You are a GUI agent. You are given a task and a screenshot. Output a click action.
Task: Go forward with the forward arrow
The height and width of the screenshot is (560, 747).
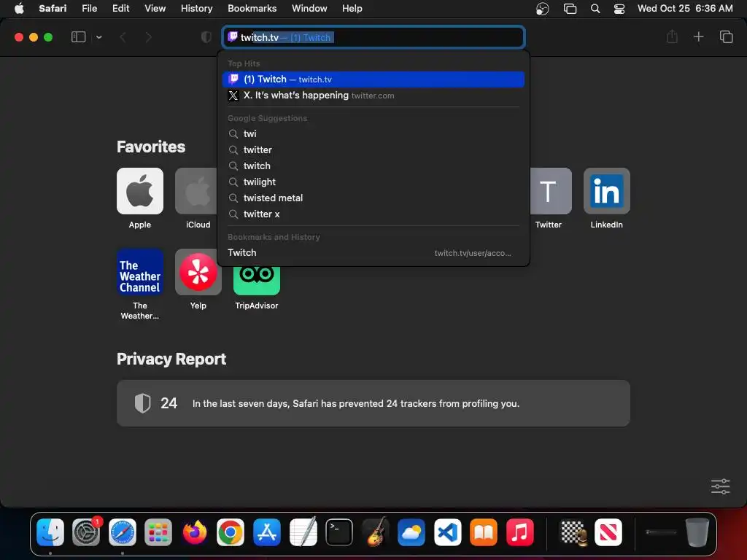pos(148,37)
